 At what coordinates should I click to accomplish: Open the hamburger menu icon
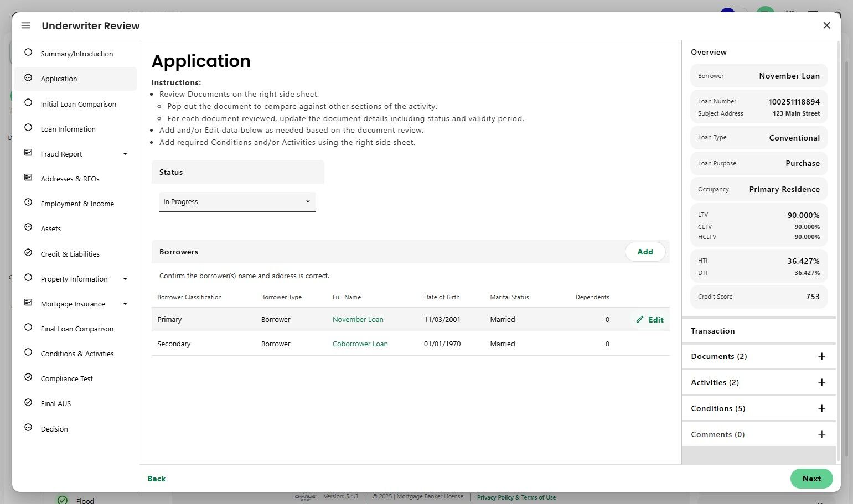click(x=26, y=25)
